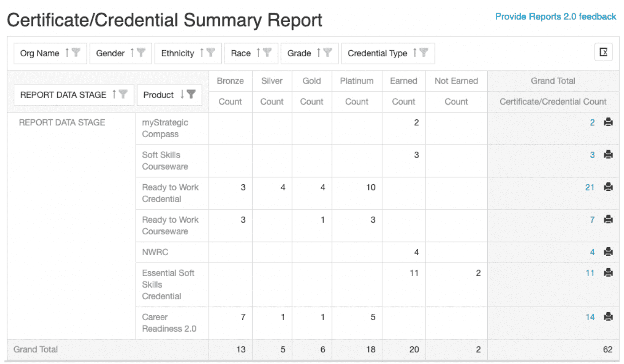Open the Credential Type filter funnel

coord(424,53)
